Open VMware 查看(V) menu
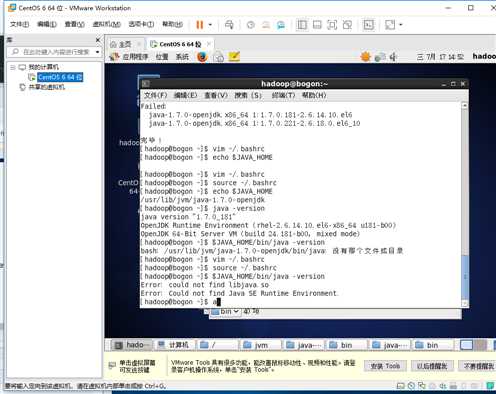Viewport: 496px width, 394px height. (x=74, y=24)
